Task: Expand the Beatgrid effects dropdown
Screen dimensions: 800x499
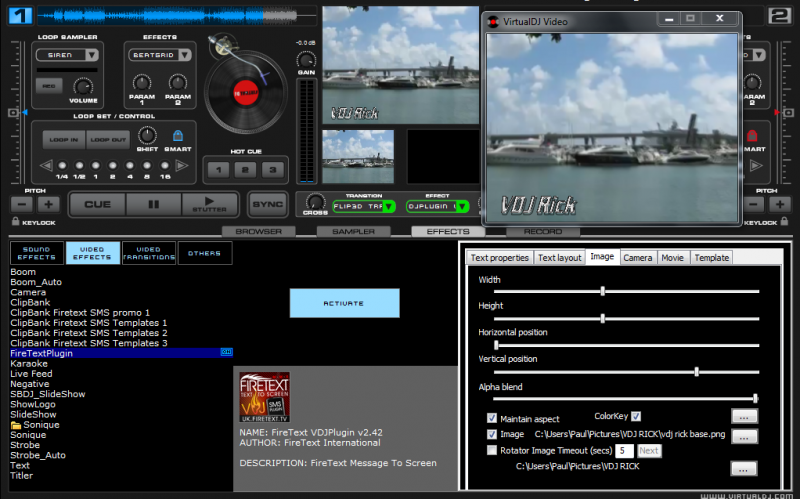Action: pos(185,55)
